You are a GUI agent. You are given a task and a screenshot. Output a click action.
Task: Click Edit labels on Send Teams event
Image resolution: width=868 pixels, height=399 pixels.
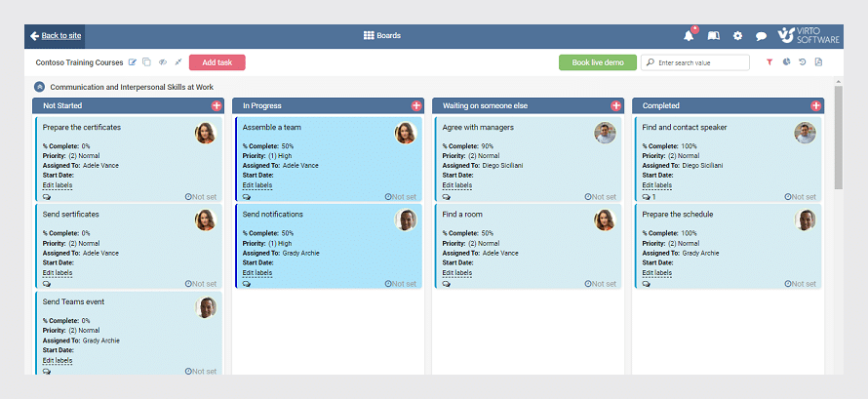(58, 360)
